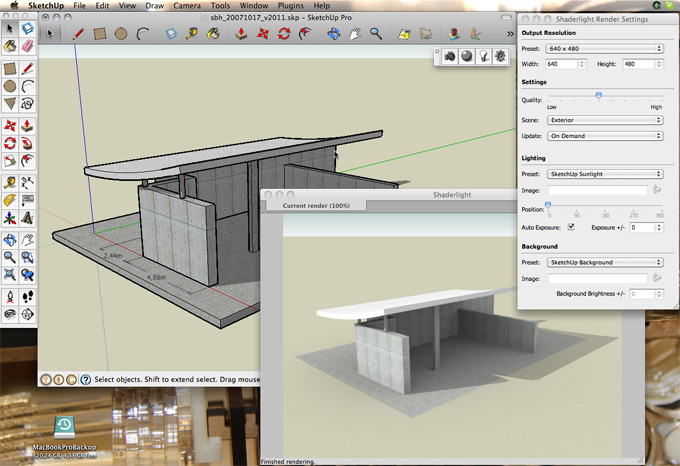
Task: Open the Camera menu
Action: click(187, 6)
